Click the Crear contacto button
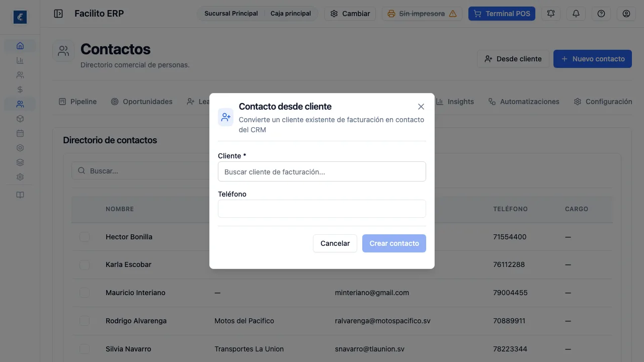This screenshot has height=362, width=644. tap(394, 243)
